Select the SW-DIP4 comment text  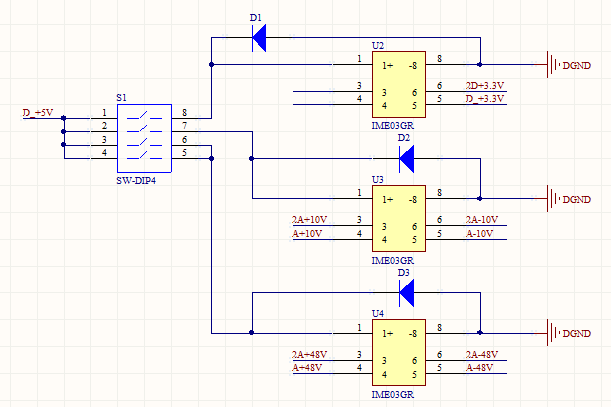pyautogui.click(x=136, y=181)
